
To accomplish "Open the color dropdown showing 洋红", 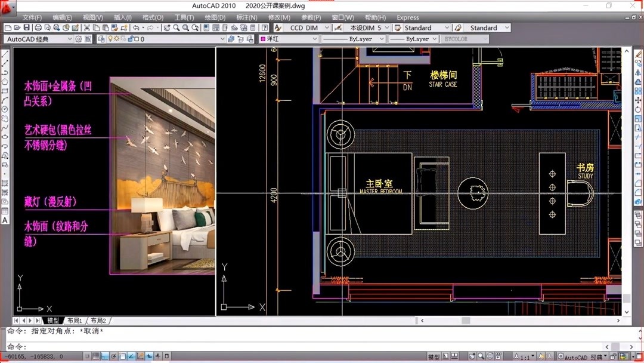I will 286,38.
